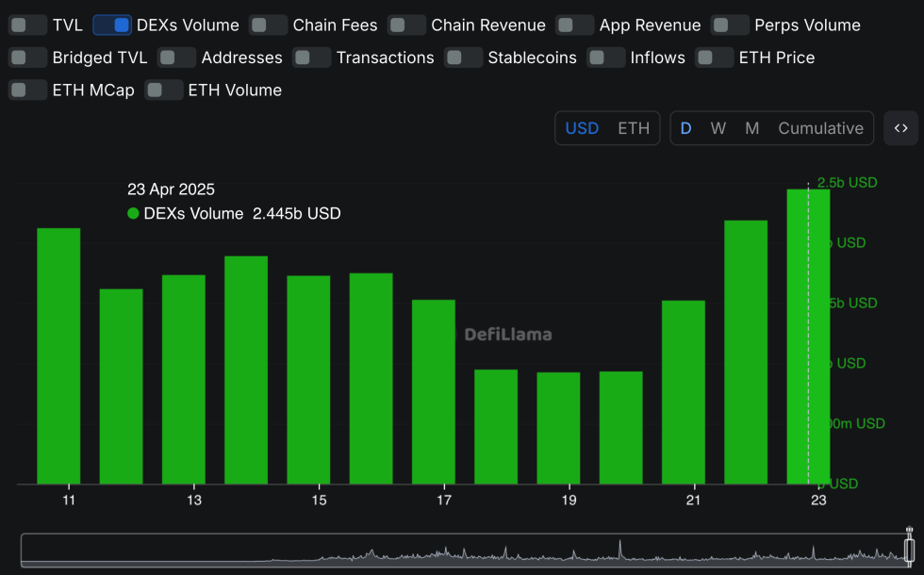Disable the DEXs Volume toggle
Viewport: 924px width, 575px height.
coord(112,25)
